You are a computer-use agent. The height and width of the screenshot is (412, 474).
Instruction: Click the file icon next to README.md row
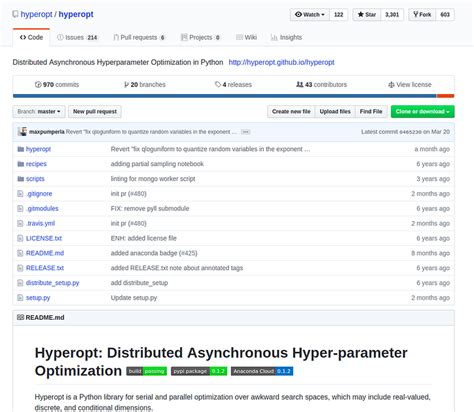point(20,253)
